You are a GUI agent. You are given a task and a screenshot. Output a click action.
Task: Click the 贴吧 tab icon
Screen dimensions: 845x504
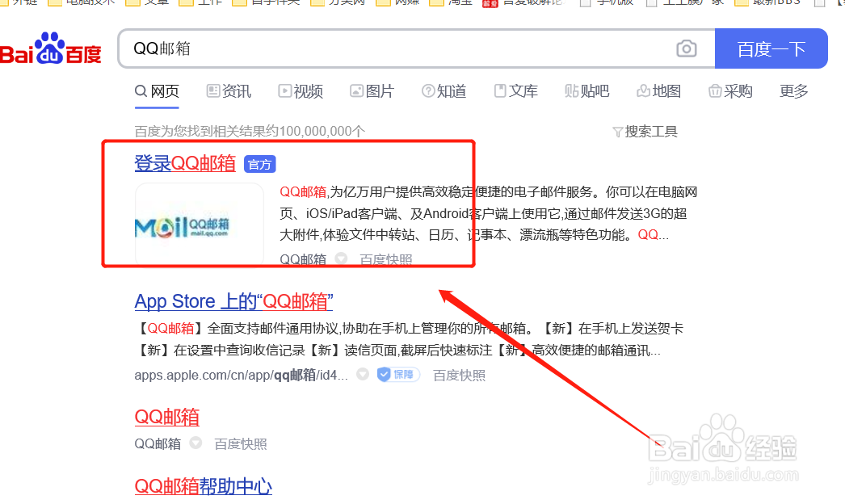click(x=571, y=90)
